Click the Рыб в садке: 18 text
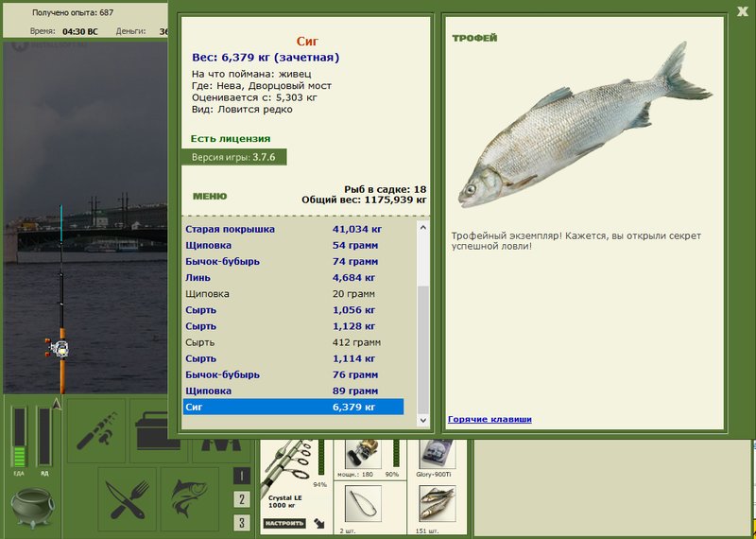 tap(386, 189)
